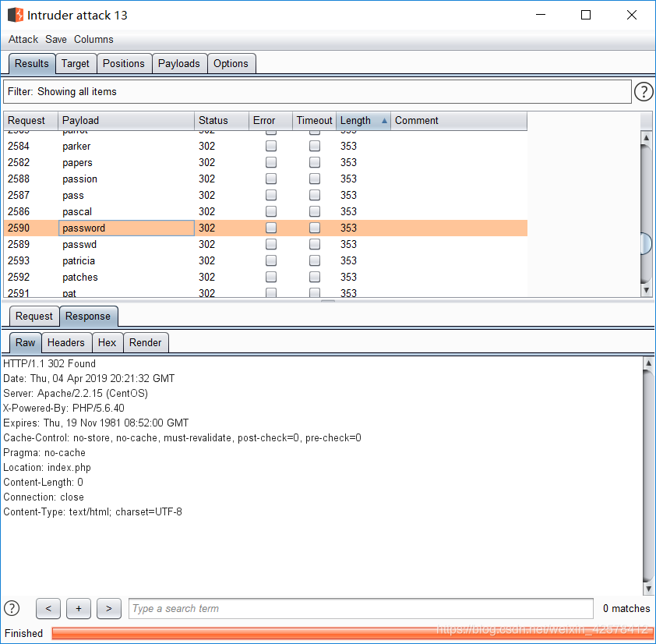The height and width of the screenshot is (644, 656).
Task: Minimize the Intruder attack window
Action: pyautogui.click(x=541, y=15)
